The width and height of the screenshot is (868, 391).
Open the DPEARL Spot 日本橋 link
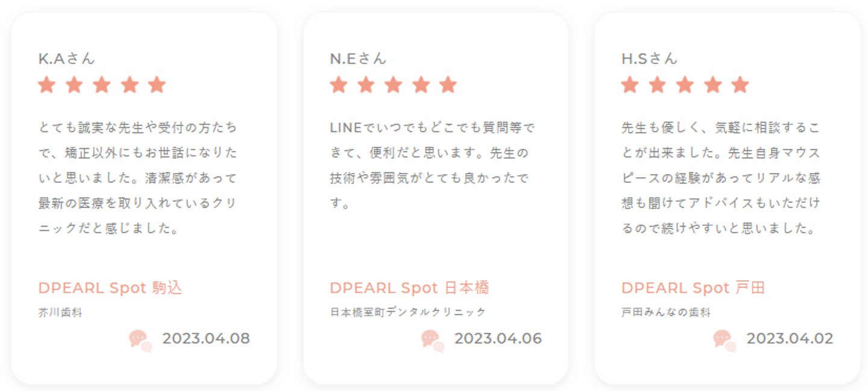pos(409,288)
